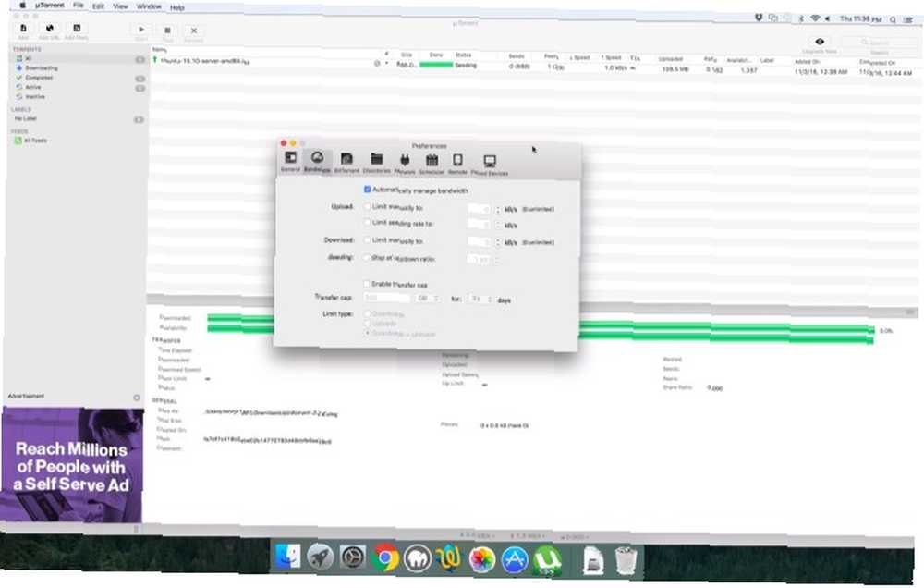Click the Remove (X) toolbar button

pos(194,31)
